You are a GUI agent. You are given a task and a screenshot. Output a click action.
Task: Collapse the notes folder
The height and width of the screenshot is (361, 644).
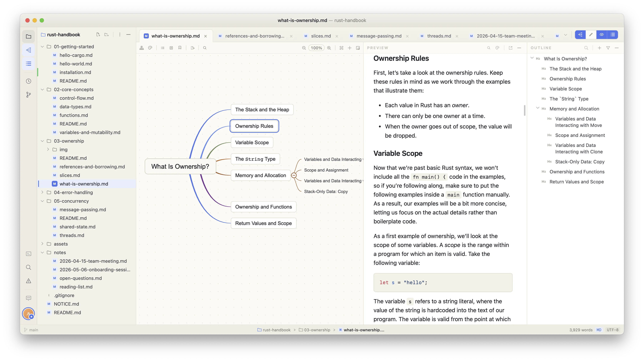click(x=42, y=252)
